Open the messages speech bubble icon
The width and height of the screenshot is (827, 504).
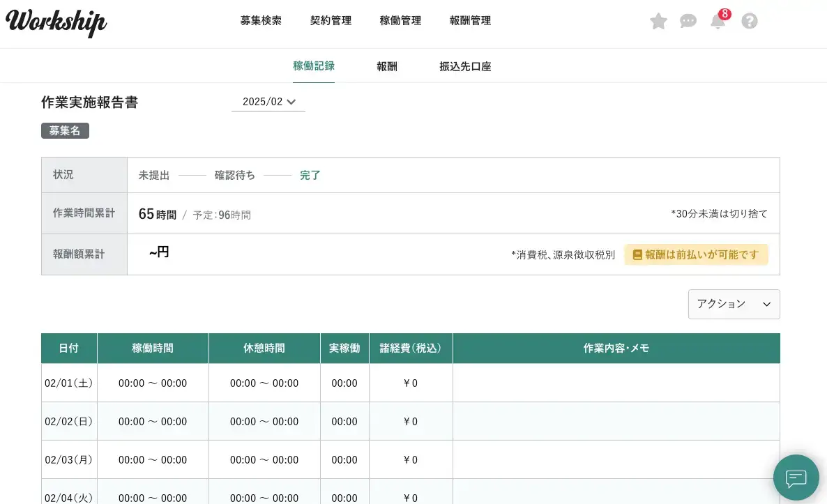688,21
